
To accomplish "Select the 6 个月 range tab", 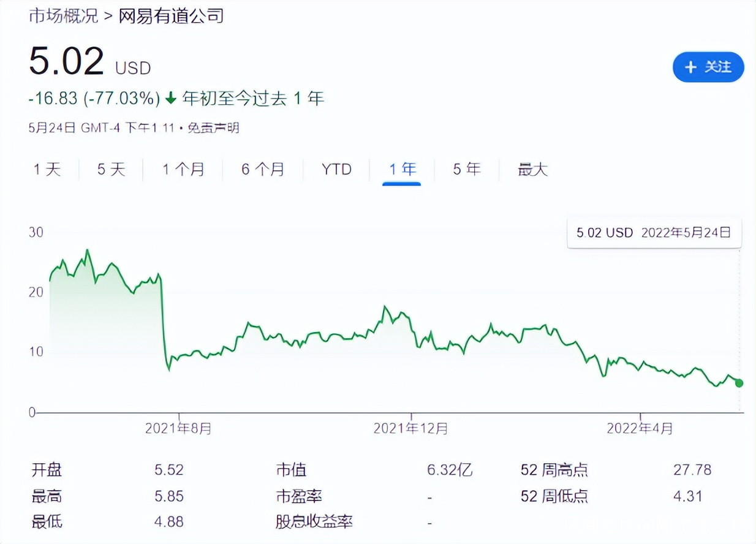I will 263,169.
